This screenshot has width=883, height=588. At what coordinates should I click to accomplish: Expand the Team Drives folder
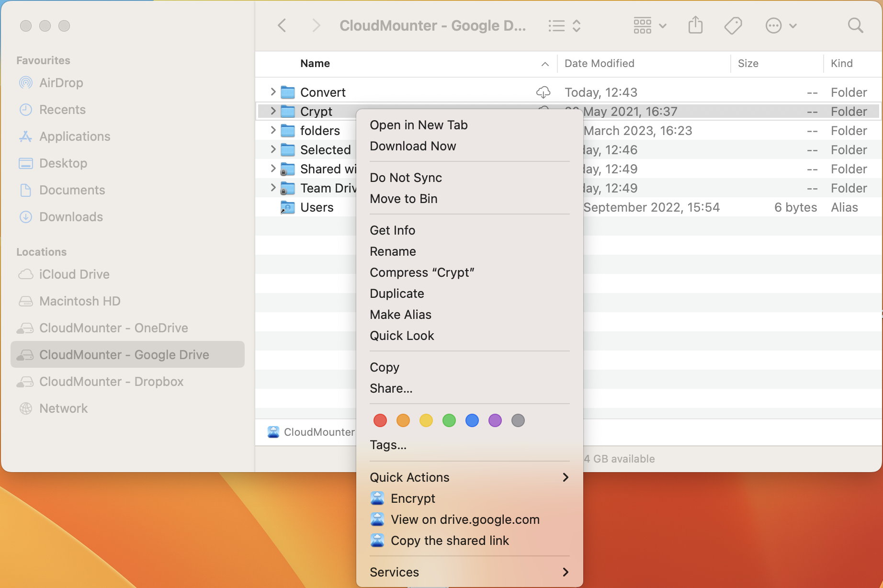[x=273, y=187]
